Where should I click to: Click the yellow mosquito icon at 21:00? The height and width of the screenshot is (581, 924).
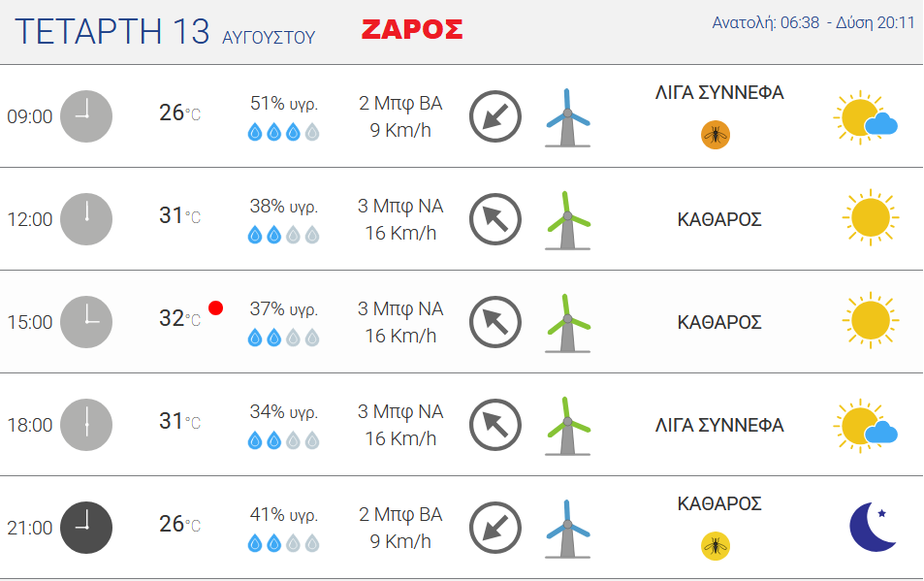(716, 546)
